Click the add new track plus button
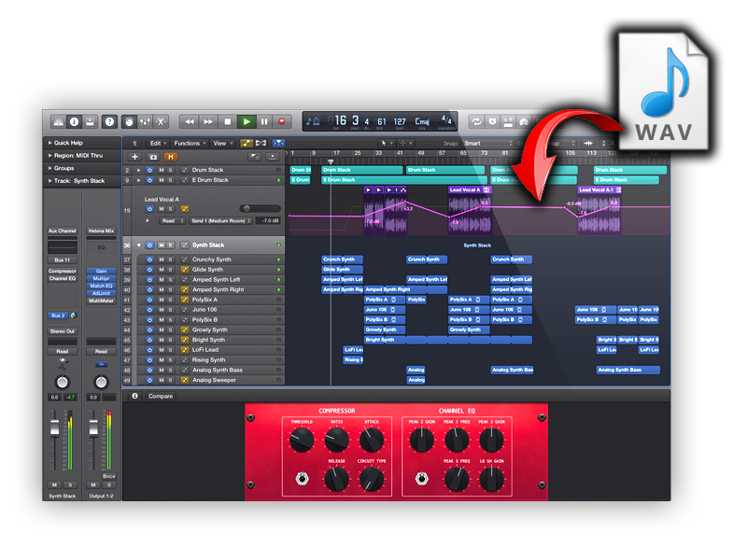 (x=134, y=157)
